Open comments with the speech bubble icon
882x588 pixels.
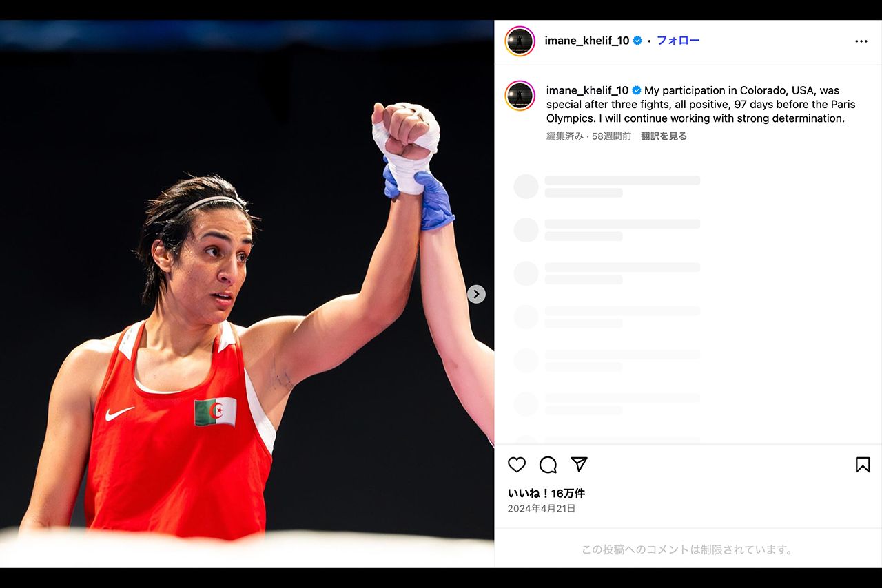548,465
